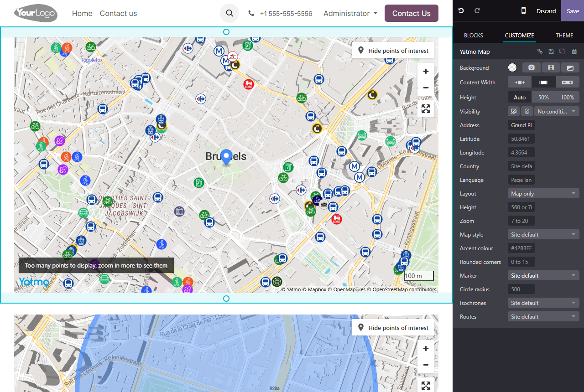The width and height of the screenshot is (584, 392).
Task: Click the museum point-of-interest icon
Action: point(179,211)
